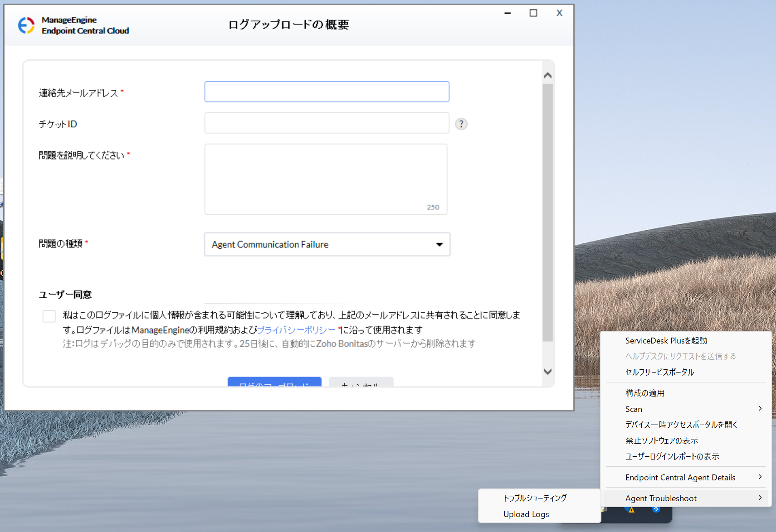Click 禁止ソフトウェアの表示 in the tray menu
Image resolution: width=776 pixels, height=532 pixels.
tap(686, 440)
